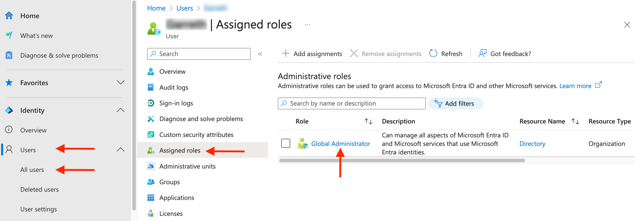Click the user Overview icon in resource menu
The image size is (644, 221).
[x=151, y=71]
